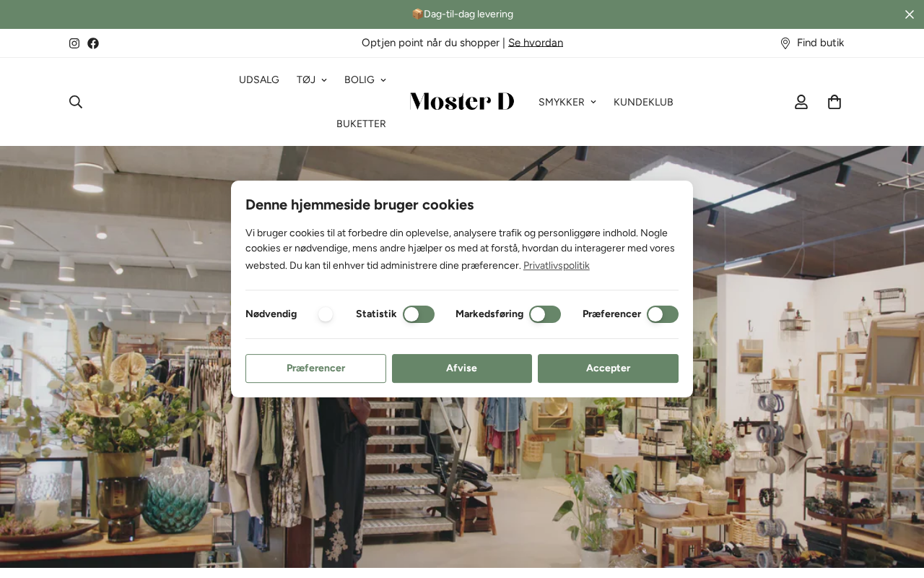This screenshot has height=578, width=924.
Task: Open the Instagram profile icon
Action: coord(74,43)
